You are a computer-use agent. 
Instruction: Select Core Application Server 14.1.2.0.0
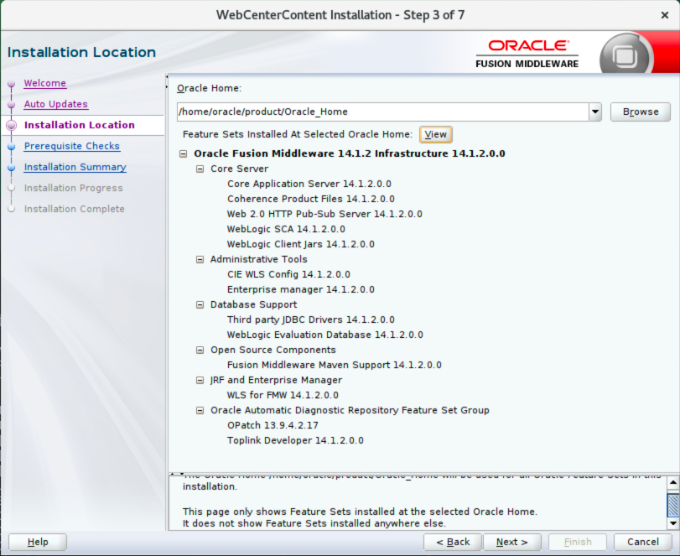tap(309, 184)
